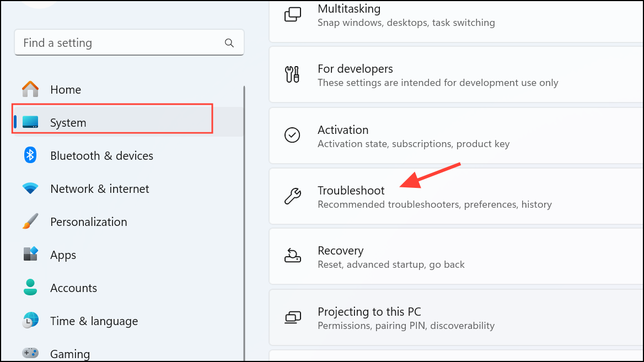Click the search magnifier icon
The height and width of the screenshot is (362, 644).
click(229, 42)
